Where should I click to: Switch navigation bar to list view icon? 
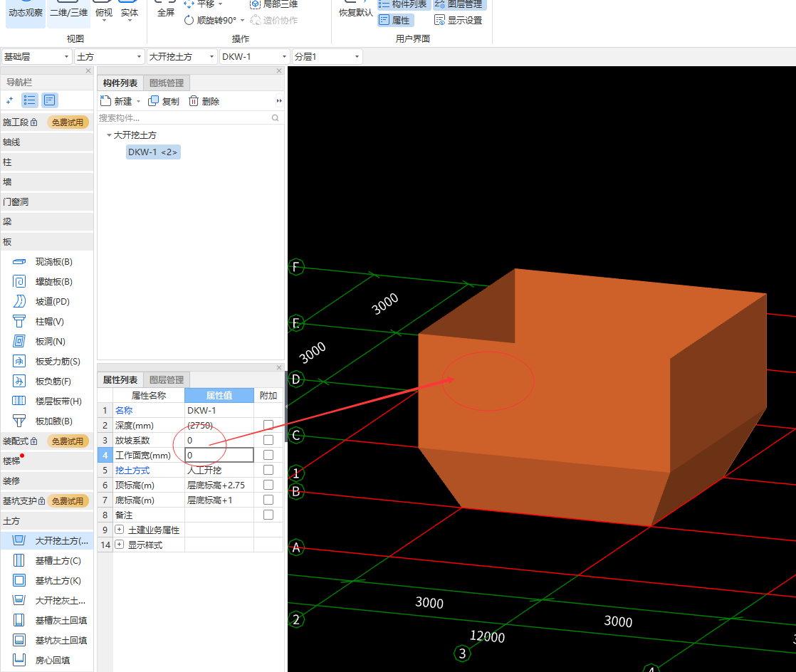[x=30, y=100]
